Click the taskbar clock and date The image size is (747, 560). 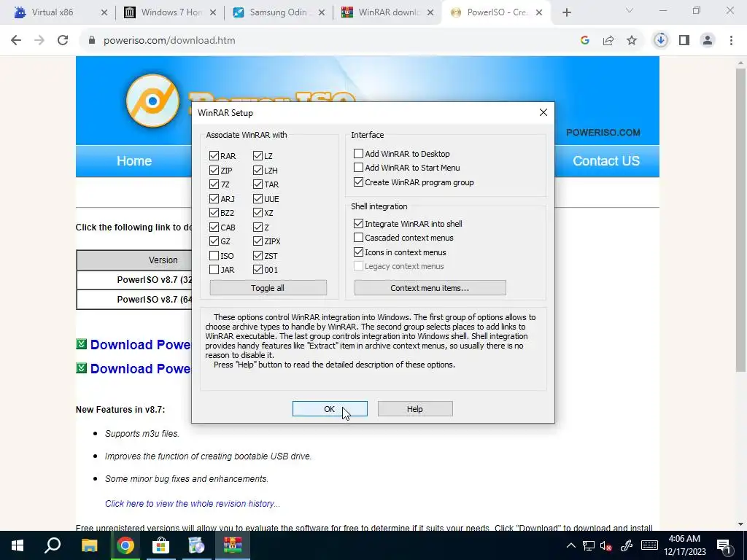684,545
